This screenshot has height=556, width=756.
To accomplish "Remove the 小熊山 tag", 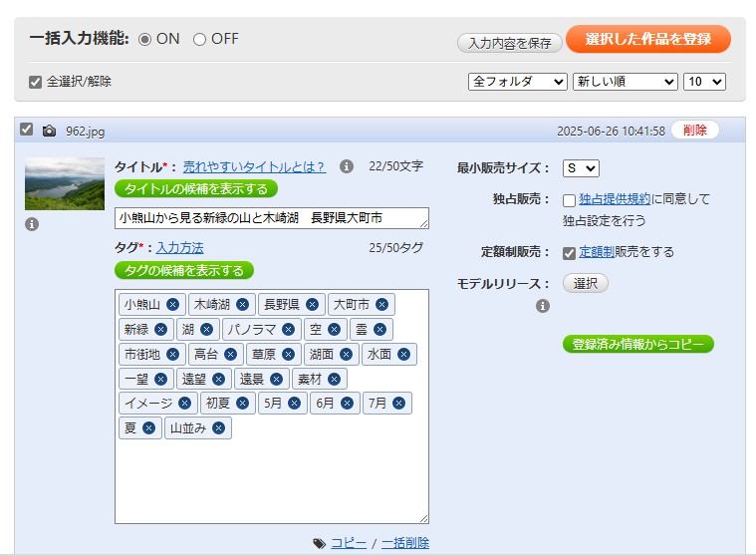I will pos(172,304).
